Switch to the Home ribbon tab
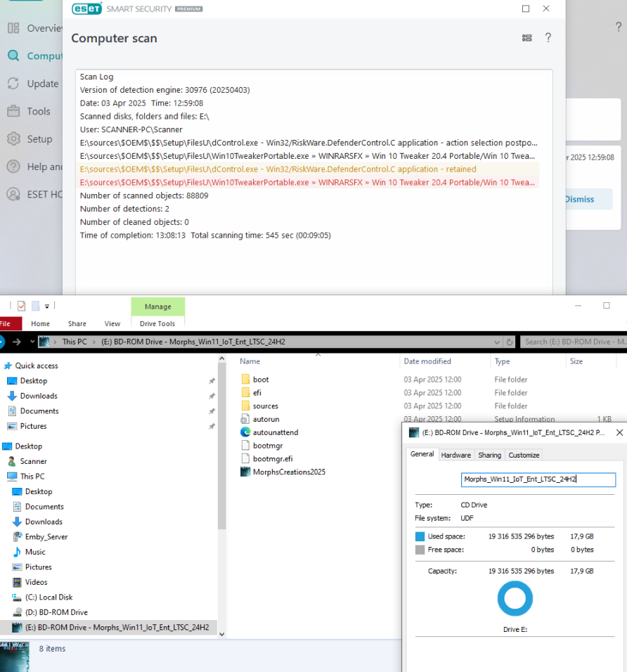The image size is (627, 672). [x=40, y=323]
